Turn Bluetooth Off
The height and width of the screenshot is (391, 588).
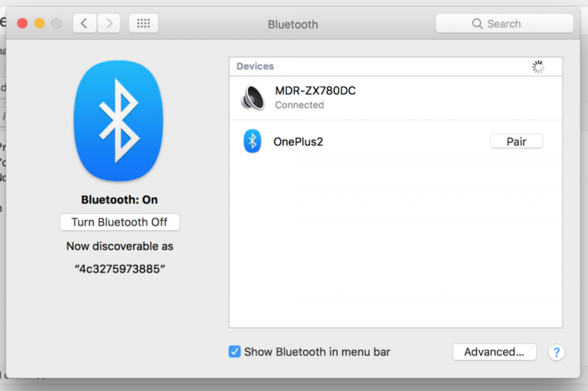tap(119, 222)
